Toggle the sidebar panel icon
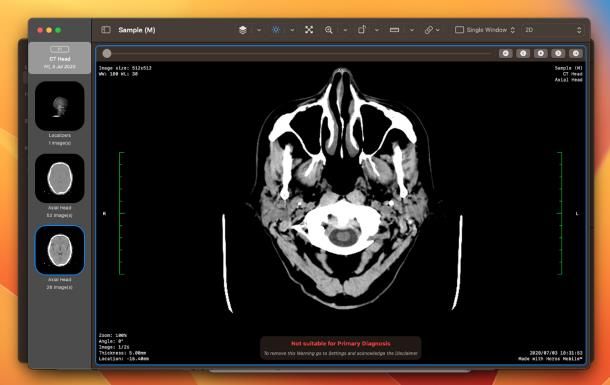 pyautogui.click(x=106, y=30)
